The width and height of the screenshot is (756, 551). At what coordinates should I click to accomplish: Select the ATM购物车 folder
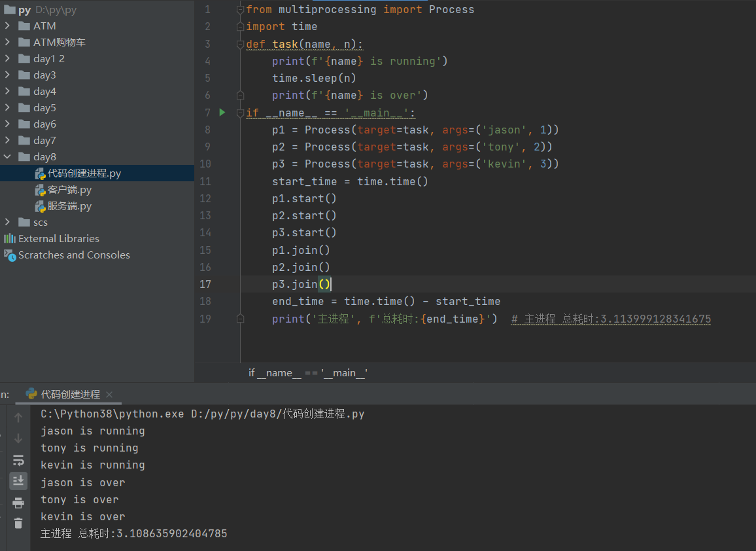click(59, 43)
